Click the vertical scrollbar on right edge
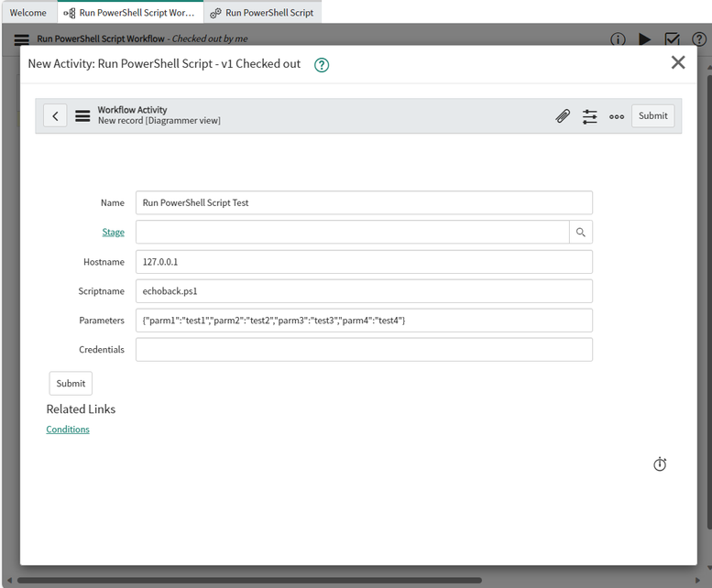712x588 pixels. (x=709, y=302)
